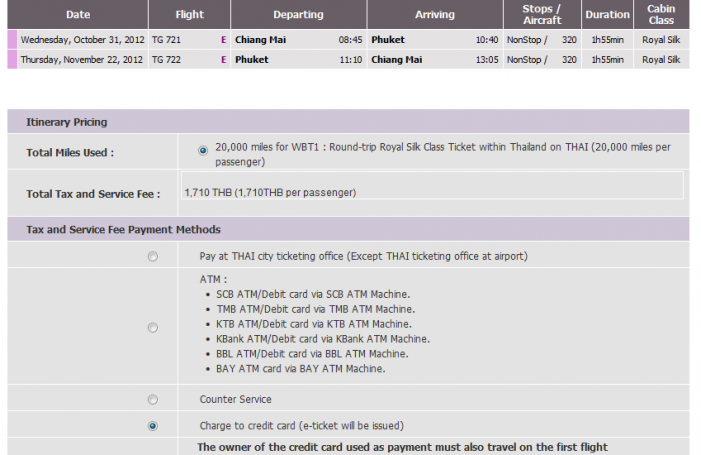Click the Cabin Class column header

[x=661, y=15]
